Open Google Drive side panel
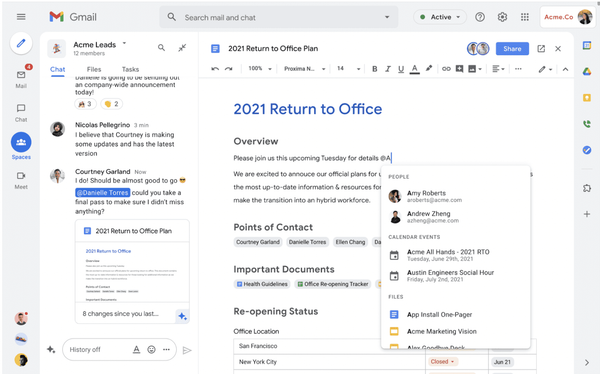Screen dimensions: 600x374 point(587,71)
